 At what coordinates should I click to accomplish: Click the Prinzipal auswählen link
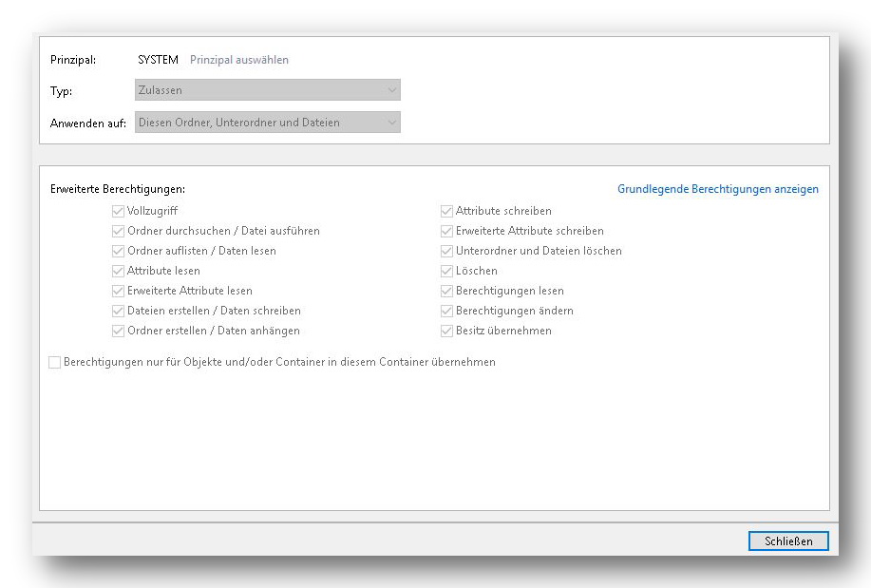pos(238,60)
